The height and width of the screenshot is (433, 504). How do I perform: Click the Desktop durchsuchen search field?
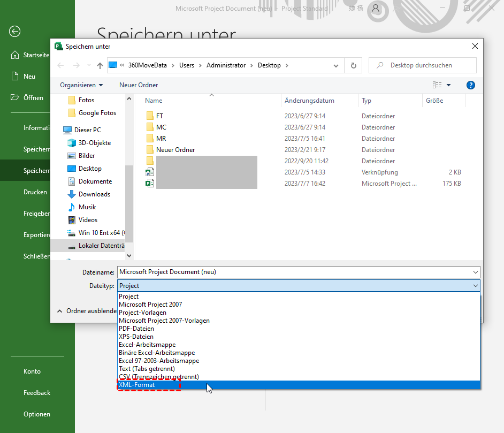422,65
